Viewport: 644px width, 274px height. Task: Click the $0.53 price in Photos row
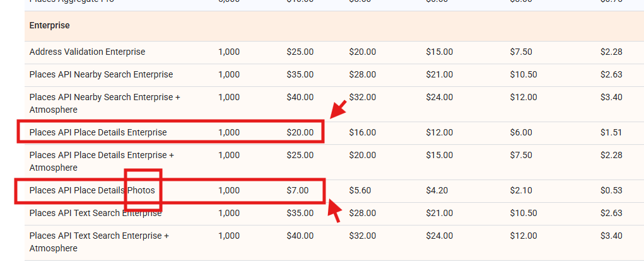pyautogui.click(x=611, y=190)
